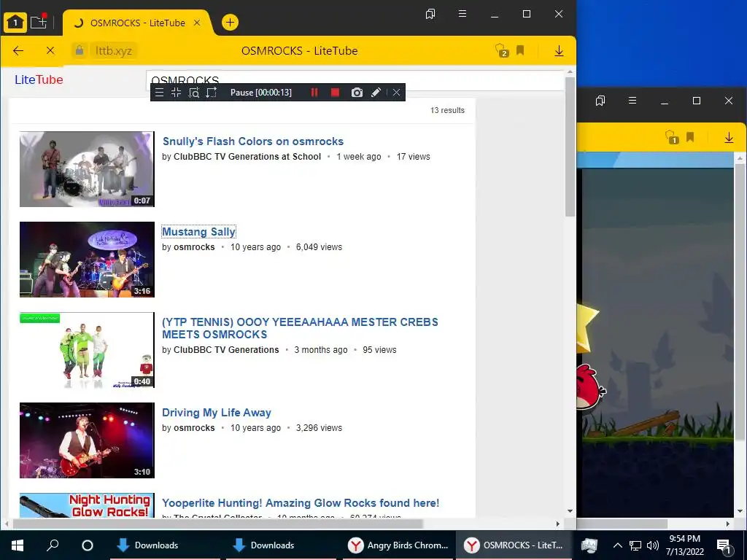Click the OSMROCKS search box

tap(355, 80)
